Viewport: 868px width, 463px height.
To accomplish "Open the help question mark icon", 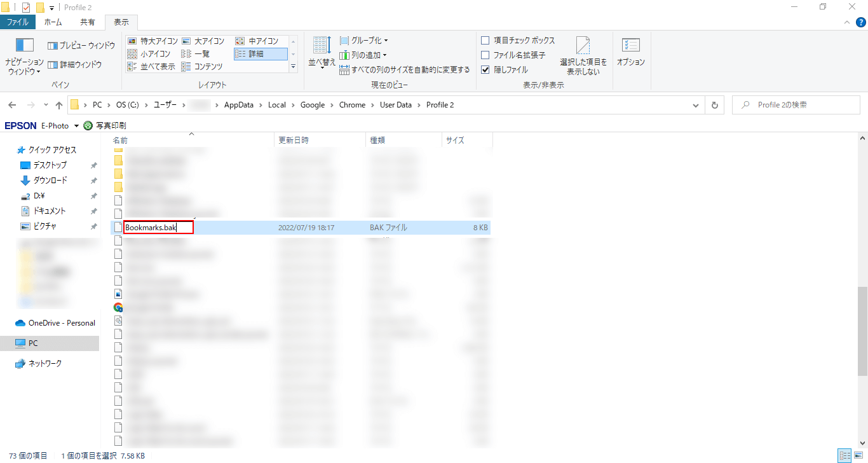I will [860, 22].
